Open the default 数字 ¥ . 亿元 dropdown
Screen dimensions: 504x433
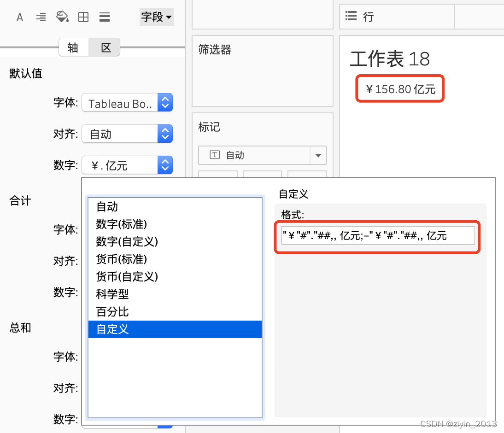click(x=127, y=165)
